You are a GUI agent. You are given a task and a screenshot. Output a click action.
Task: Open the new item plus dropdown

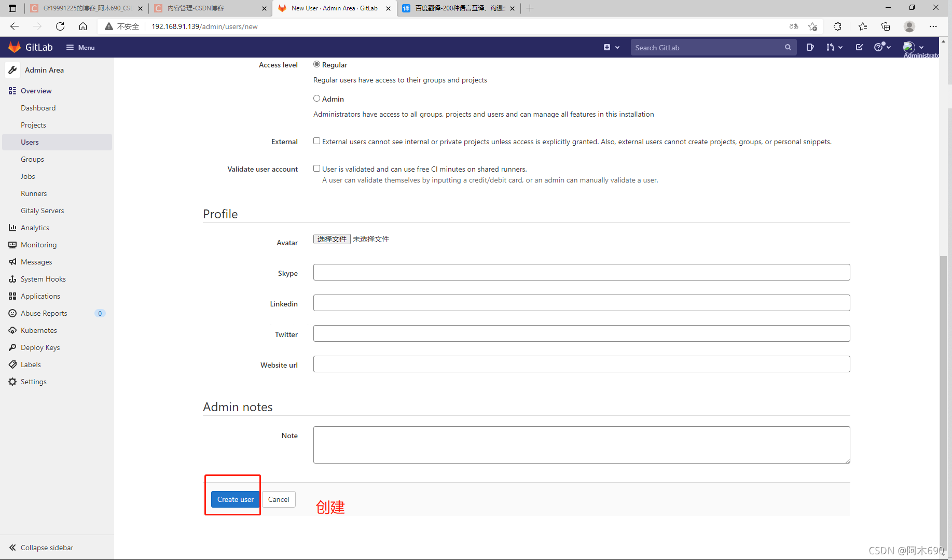point(611,47)
